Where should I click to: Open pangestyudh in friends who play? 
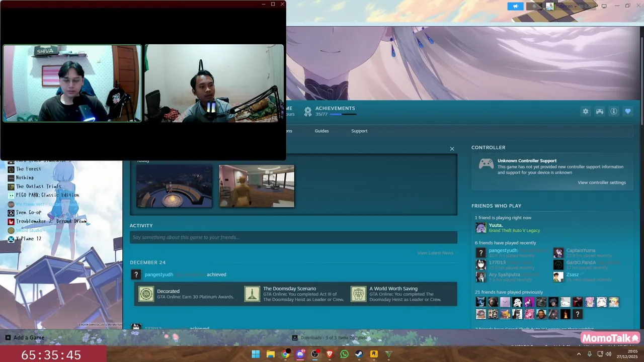pyautogui.click(x=503, y=250)
